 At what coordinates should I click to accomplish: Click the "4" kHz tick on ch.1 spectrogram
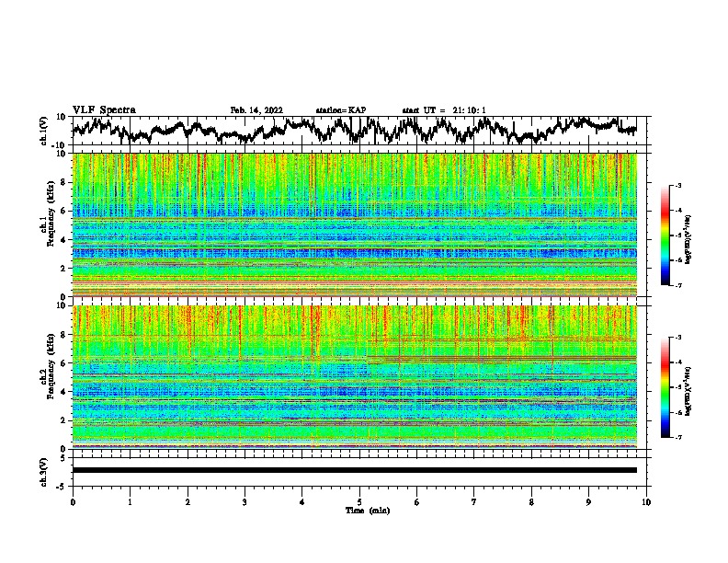[63, 240]
